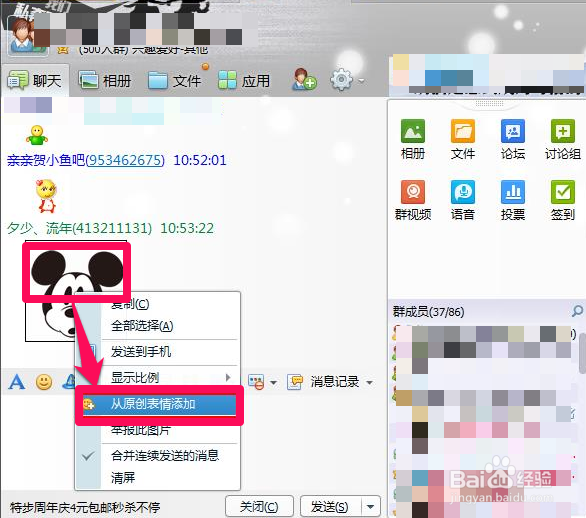Screen dimensions: 586x518
Task: Click the member list scrollbar
Action: (x=582, y=353)
